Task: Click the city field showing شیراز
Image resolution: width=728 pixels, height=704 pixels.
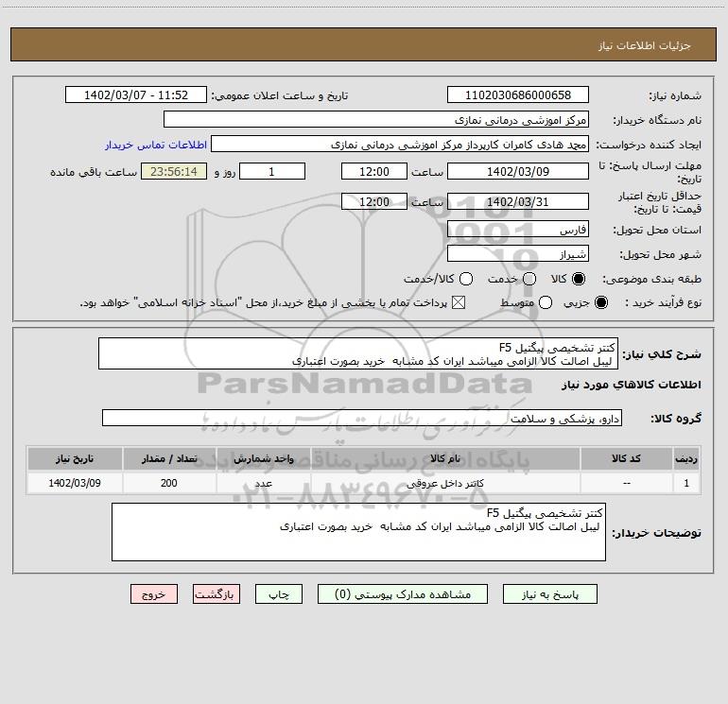Action: point(518,253)
